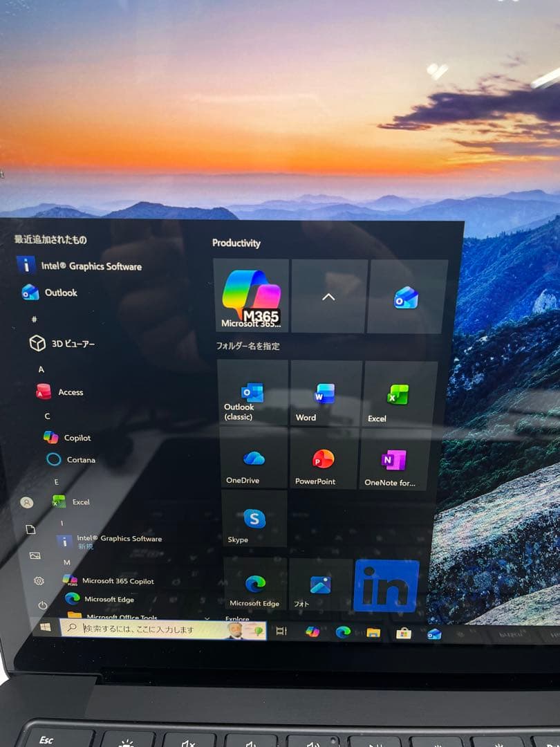Open Outlook on the taskbar
This screenshot has height=747, width=560.
(433, 634)
